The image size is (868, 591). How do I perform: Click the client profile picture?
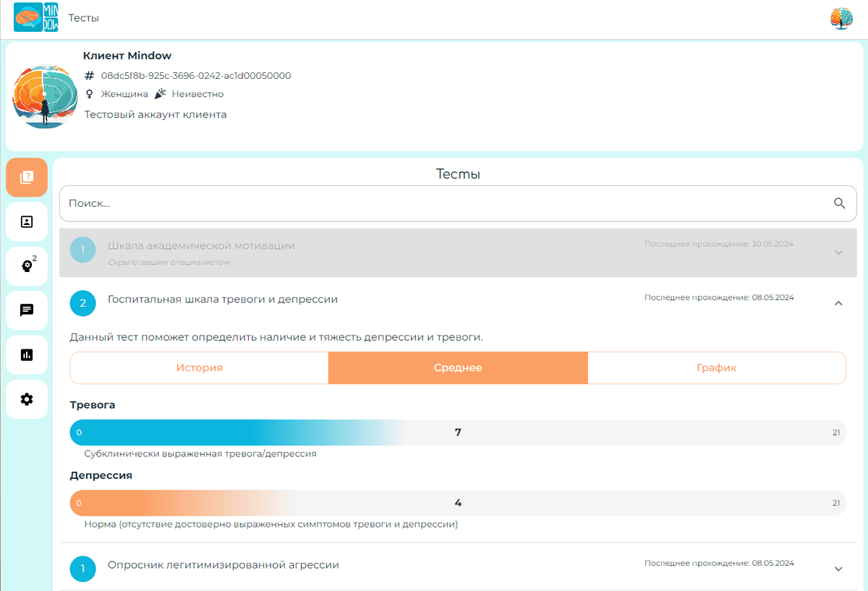[45, 96]
